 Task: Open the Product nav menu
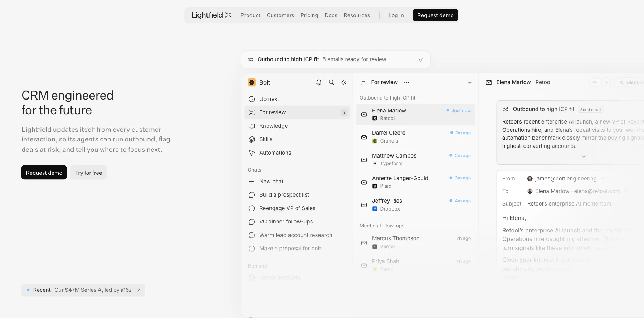(x=250, y=15)
